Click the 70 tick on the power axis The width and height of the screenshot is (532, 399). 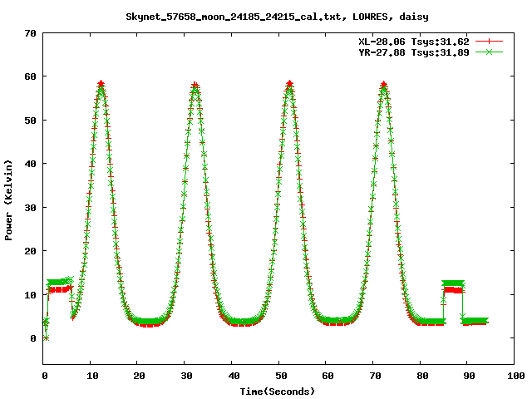pos(30,33)
